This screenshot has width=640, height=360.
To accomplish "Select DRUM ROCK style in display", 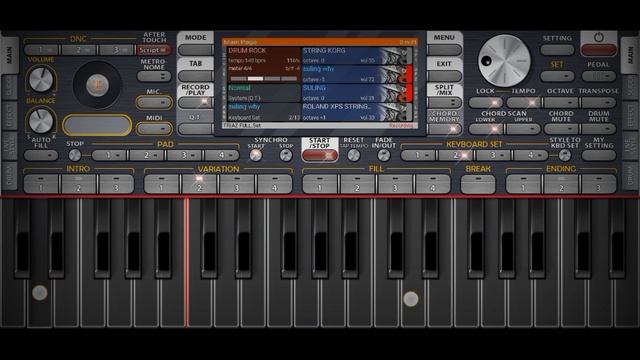I will (263, 65).
